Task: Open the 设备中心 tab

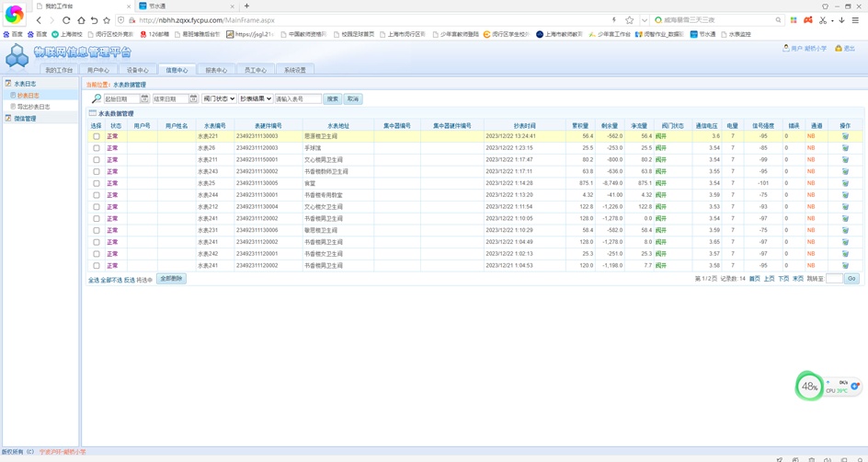Action: (x=137, y=70)
